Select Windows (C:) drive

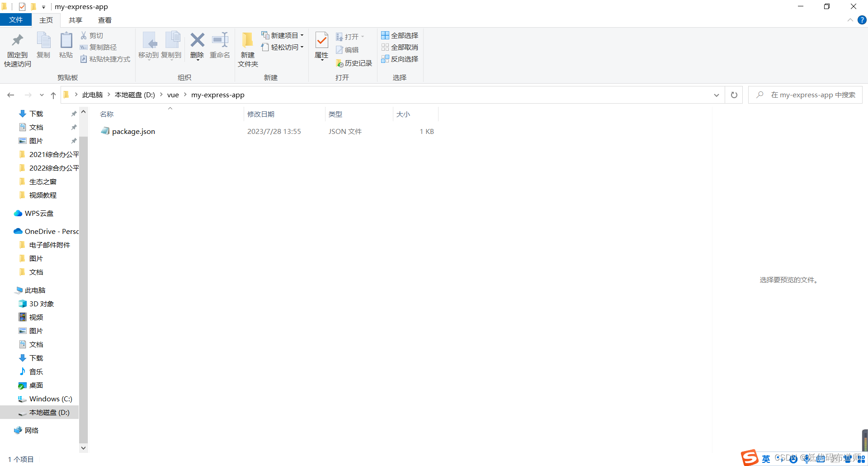[51, 399]
